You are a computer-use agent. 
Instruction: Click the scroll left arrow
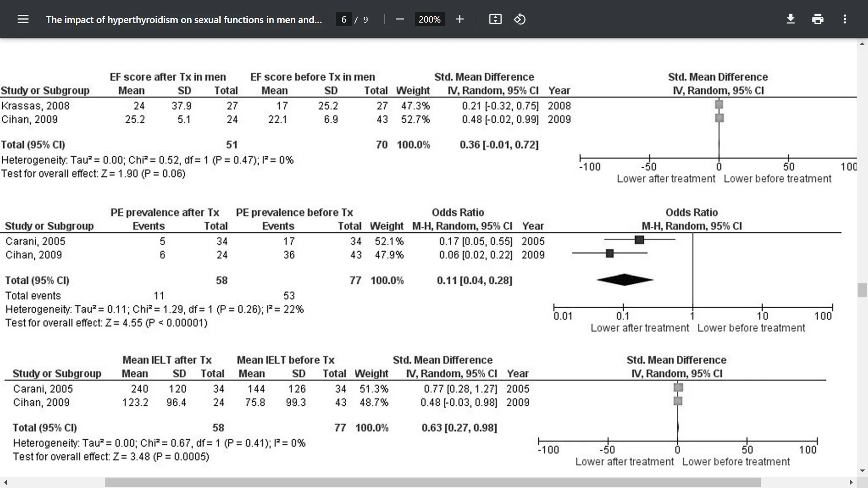[5, 483]
